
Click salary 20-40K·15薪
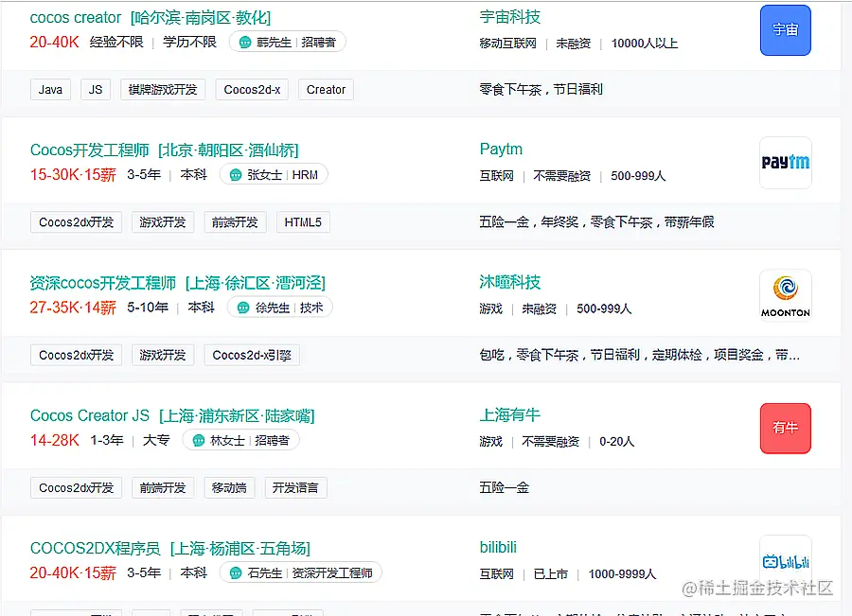pyautogui.click(x=73, y=573)
